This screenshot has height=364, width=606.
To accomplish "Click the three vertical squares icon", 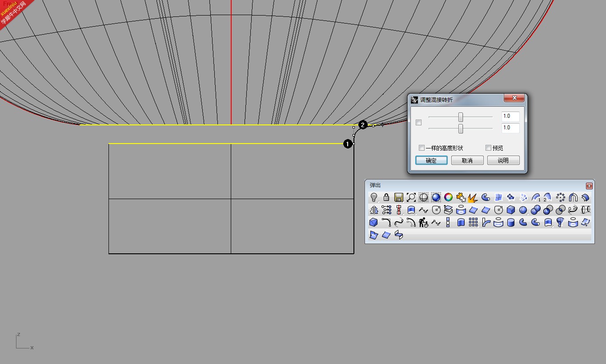I will [448, 222].
